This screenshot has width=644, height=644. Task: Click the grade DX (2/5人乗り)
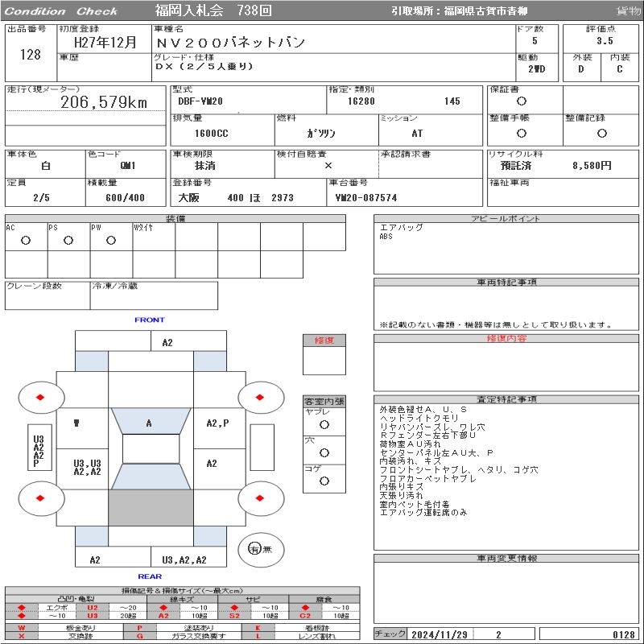[204, 66]
